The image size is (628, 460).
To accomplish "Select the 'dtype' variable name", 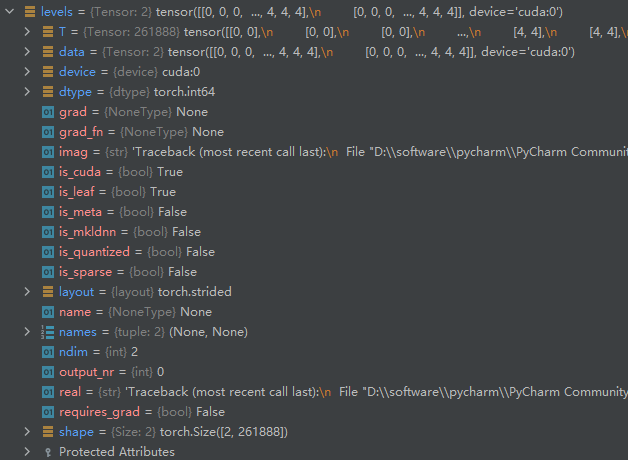I will pyautogui.click(x=75, y=92).
